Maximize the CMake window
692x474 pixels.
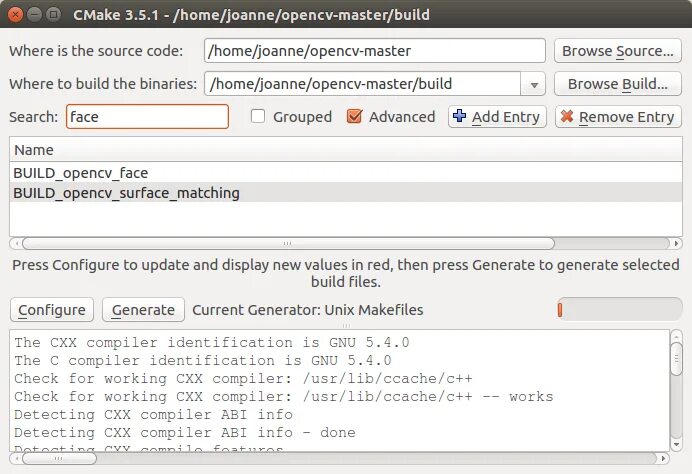pyautogui.click(x=55, y=16)
